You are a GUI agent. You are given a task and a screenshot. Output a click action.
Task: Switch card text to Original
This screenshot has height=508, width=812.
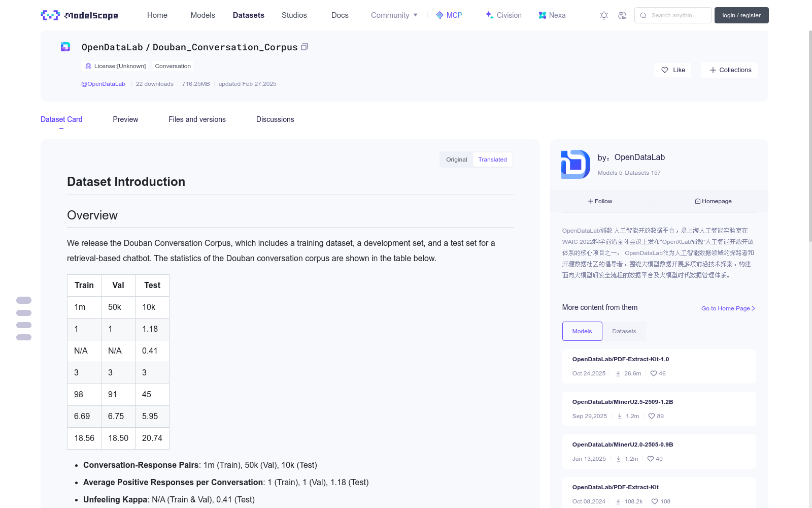(457, 160)
